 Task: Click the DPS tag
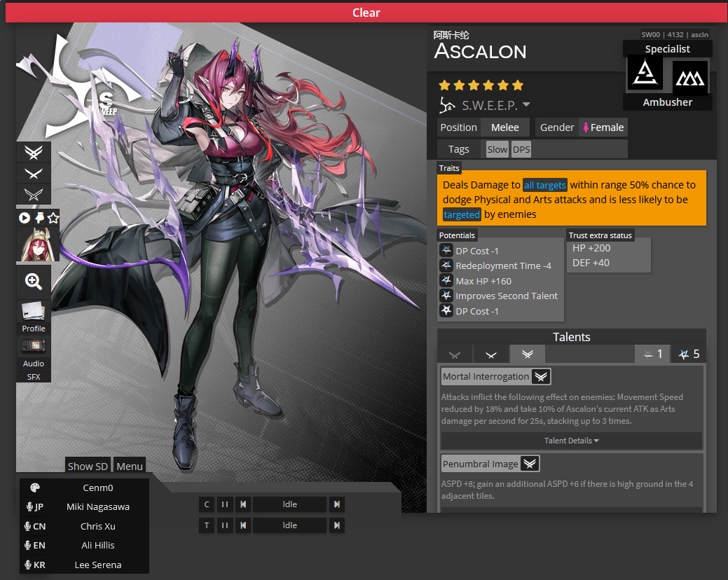pos(521,149)
